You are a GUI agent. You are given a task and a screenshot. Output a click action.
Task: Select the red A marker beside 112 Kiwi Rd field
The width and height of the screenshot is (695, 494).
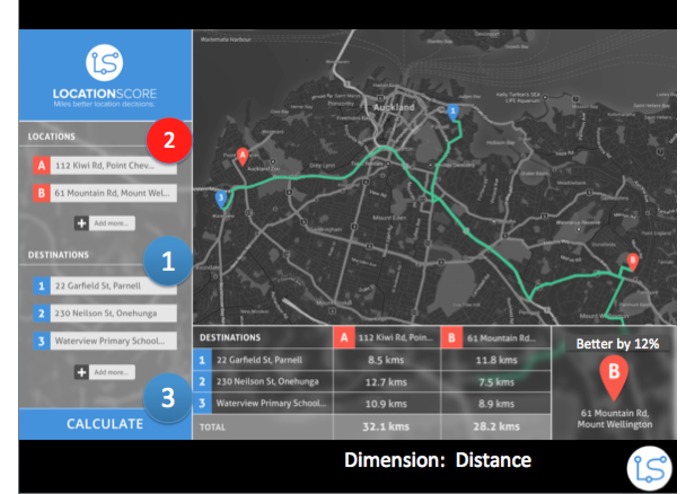[x=41, y=165]
